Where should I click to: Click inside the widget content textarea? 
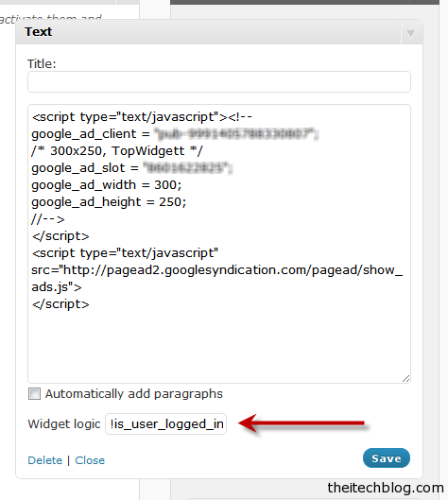(x=219, y=244)
